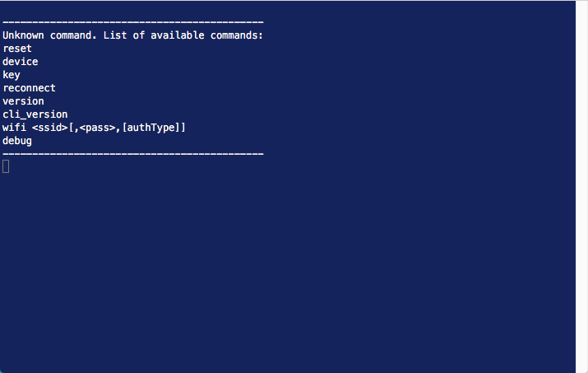588x373 pixels.
Task: Click the top dashed separator line
Action: (x=133, y=22)
